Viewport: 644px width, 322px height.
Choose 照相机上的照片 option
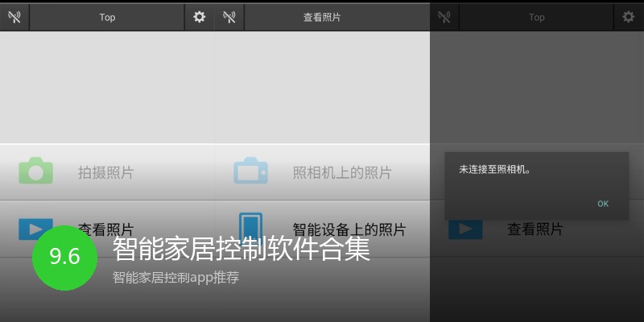tap(323, 172)
